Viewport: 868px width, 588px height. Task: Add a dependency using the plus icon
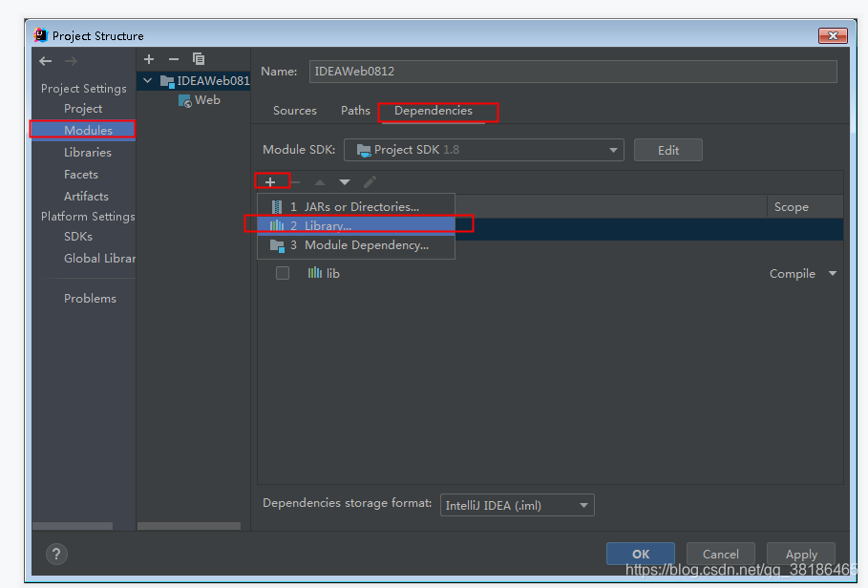[x=270, y=182]
